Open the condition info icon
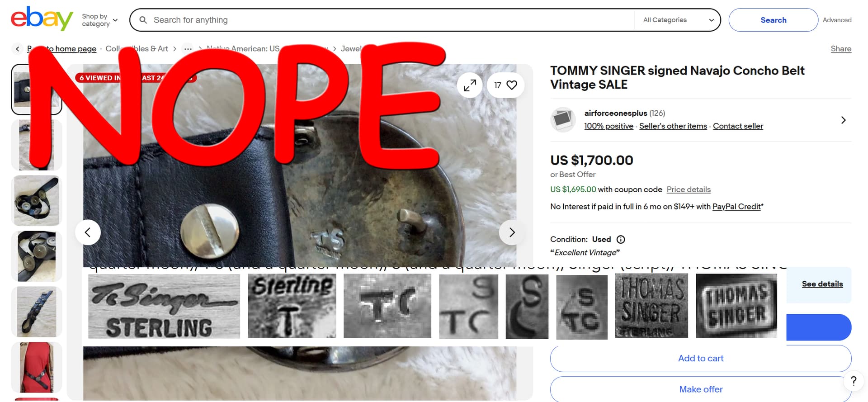The width and height of the screenshot is (868, 402). (x=621, y=240)
